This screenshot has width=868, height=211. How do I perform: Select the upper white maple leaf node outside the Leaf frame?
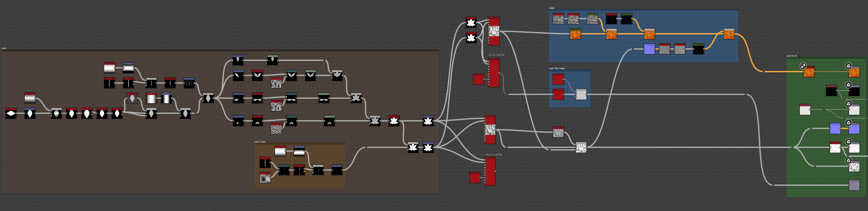pyautogui.click(x=471, y=23)
